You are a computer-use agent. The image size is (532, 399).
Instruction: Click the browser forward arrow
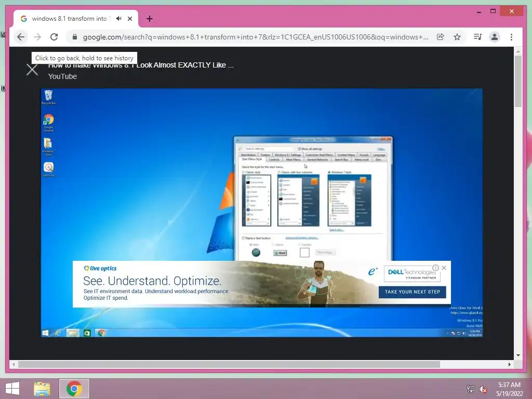pyautogui.click(x=37, y=37)
